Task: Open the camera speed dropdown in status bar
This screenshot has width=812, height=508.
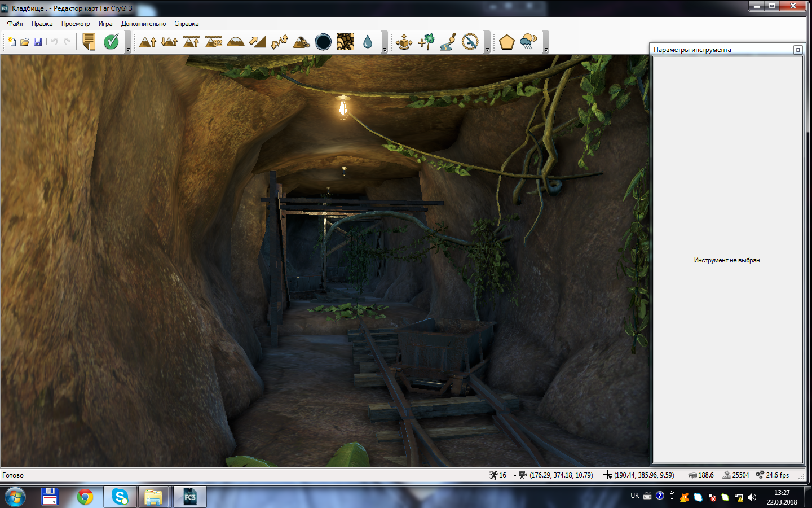Action: click(x=515, y=476)
